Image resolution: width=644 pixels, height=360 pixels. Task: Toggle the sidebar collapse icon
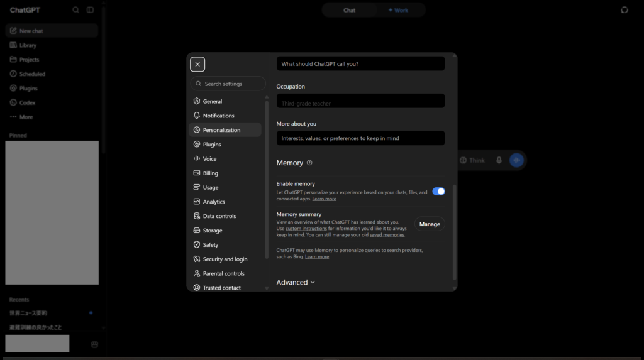click(x=90, y=10)
